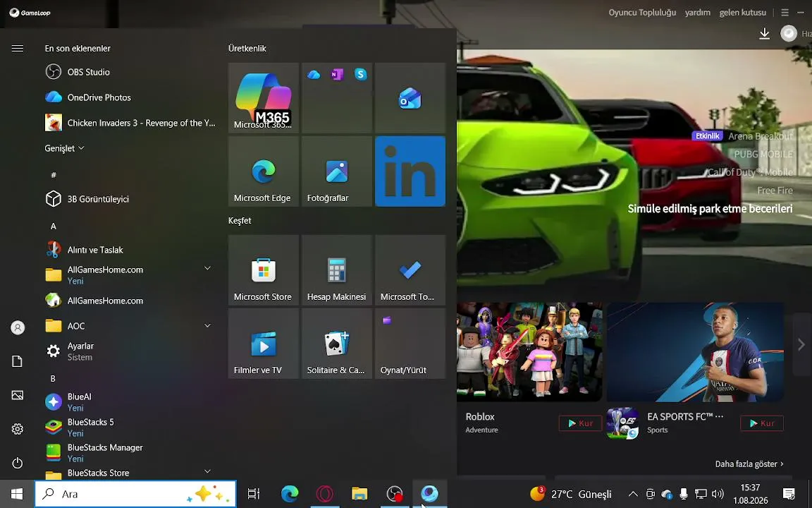Click the OneNote icon in tile folder
This screenshot has width=812, height=508.
(337, 75)
